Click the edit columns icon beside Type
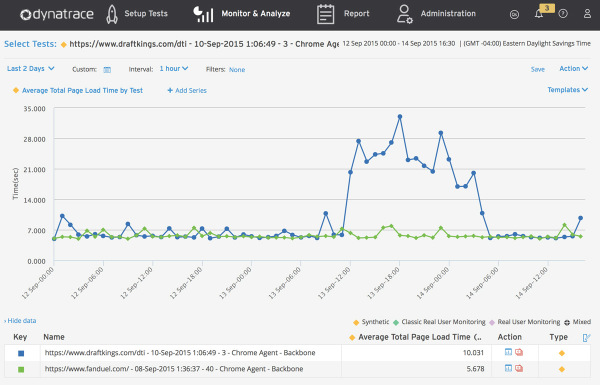 coord(586,338)
